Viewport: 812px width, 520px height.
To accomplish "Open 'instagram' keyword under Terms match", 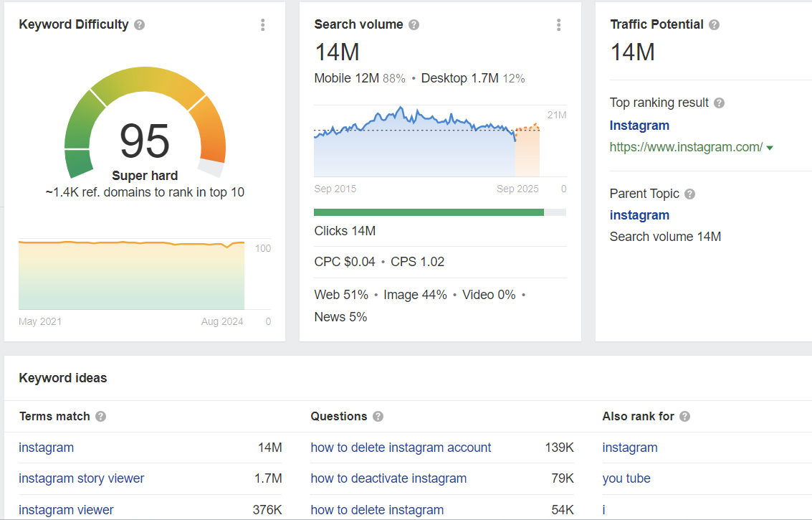I will pos(46,448).
